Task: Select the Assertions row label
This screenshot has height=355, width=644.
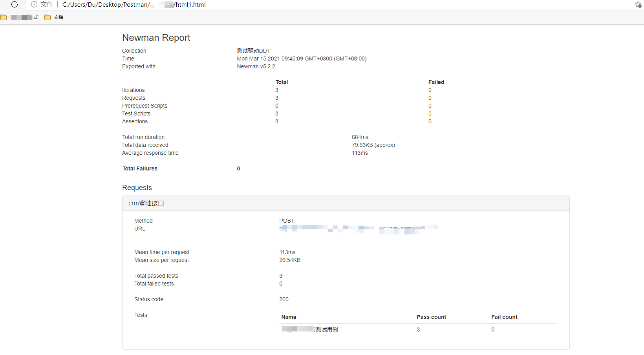Action: (135, 121)
